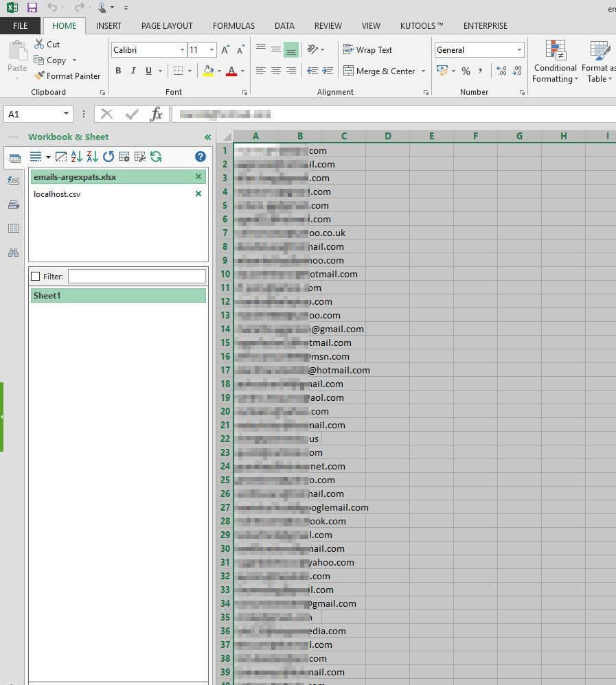Image resolution: width=616 pixels, height=685 pixels.
Task: Click Decrease Decimal icon
Action: (x=516, y=71)
